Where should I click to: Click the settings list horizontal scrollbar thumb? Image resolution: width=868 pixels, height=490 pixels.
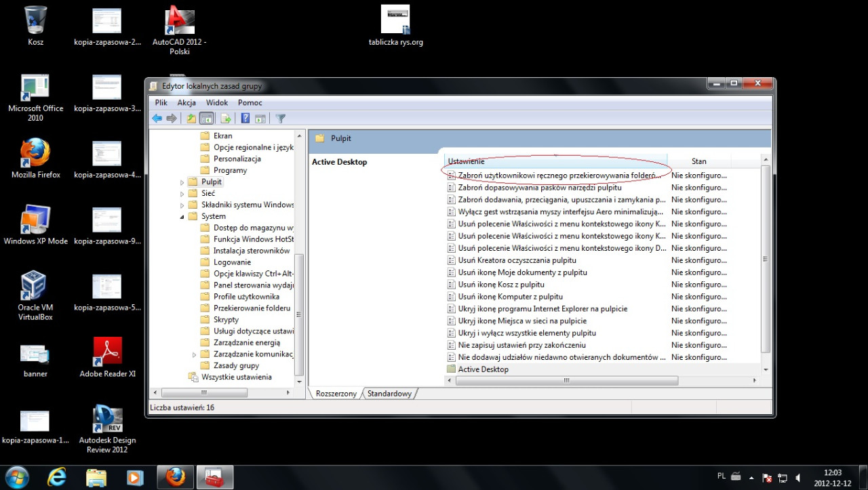pyautogui.click(x=566, y=381)
